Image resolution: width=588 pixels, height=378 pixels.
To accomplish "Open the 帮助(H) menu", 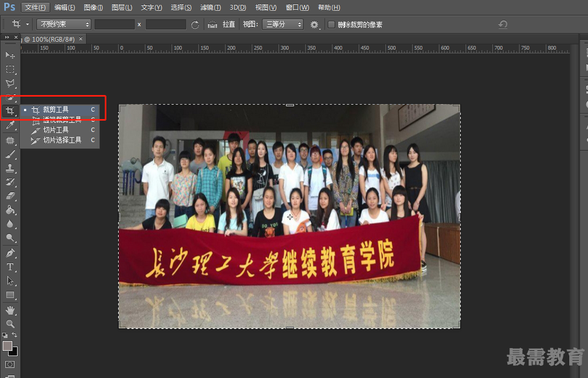I will 329,7.
